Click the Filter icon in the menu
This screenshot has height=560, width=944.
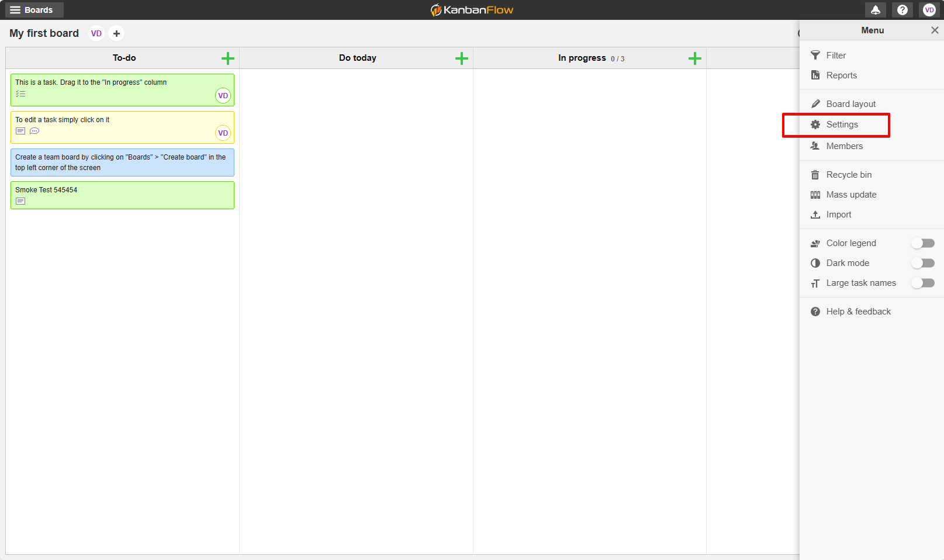(x=815, y=55)
